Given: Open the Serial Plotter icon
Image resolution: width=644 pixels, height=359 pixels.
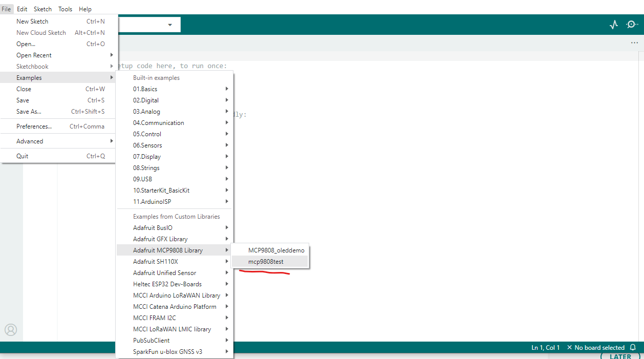Looking at the screenshot, I should tap(614, 25).
